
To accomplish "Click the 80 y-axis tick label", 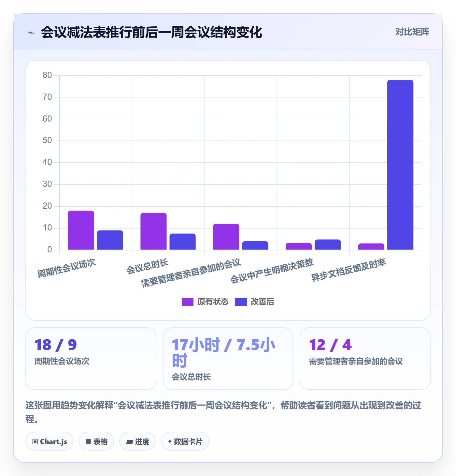I will (47, 75).
